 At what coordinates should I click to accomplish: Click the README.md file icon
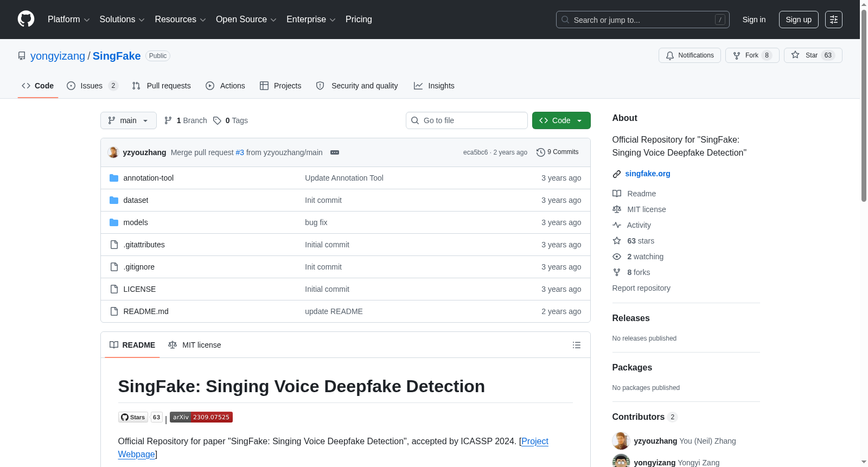click(114, 311)
